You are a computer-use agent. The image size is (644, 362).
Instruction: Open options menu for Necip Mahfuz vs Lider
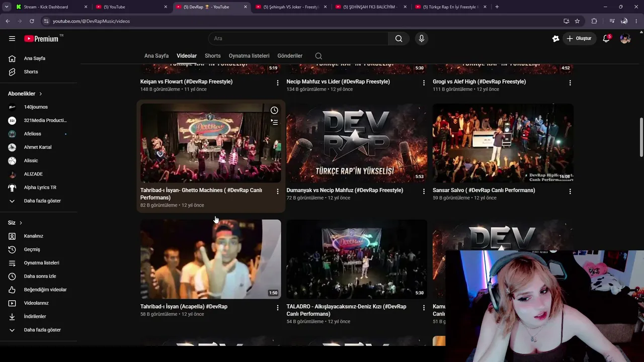pyautogui.click(x=424, y=82)
